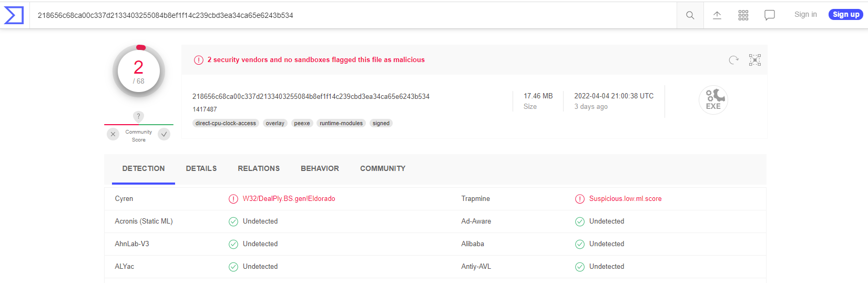This screenshot has width=868, height=283.
Task: Click the Sign in link
Action: tap(805, 15)
